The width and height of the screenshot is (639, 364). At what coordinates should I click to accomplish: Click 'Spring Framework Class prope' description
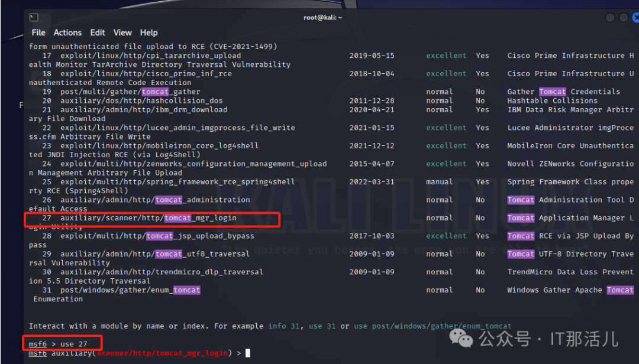tap(570, 181)
